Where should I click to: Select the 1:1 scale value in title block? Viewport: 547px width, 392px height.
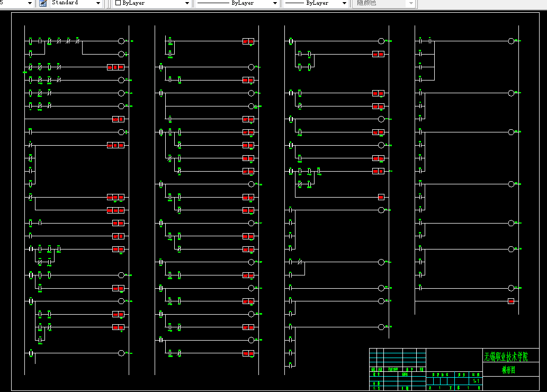coord(476,381)
